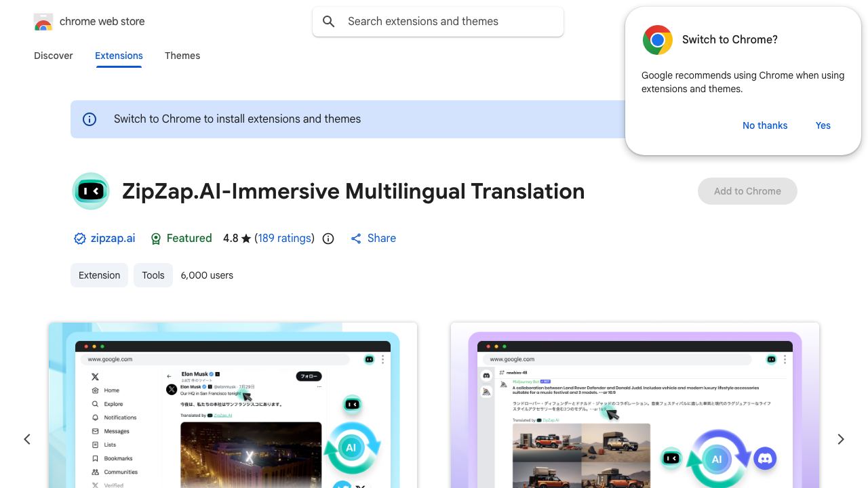Click the disabled Add to Chrome button
Screen dimensions: 868x488
click(747, 191)
